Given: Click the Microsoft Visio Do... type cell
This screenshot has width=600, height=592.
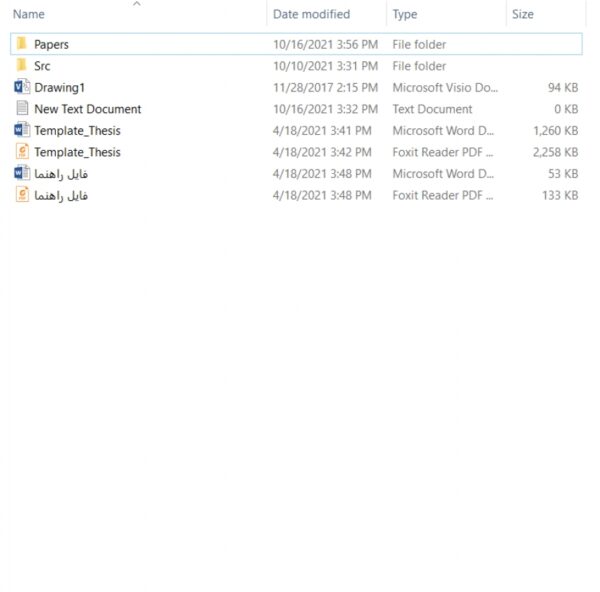Looking at the screenshot, I should click(445, 88).
